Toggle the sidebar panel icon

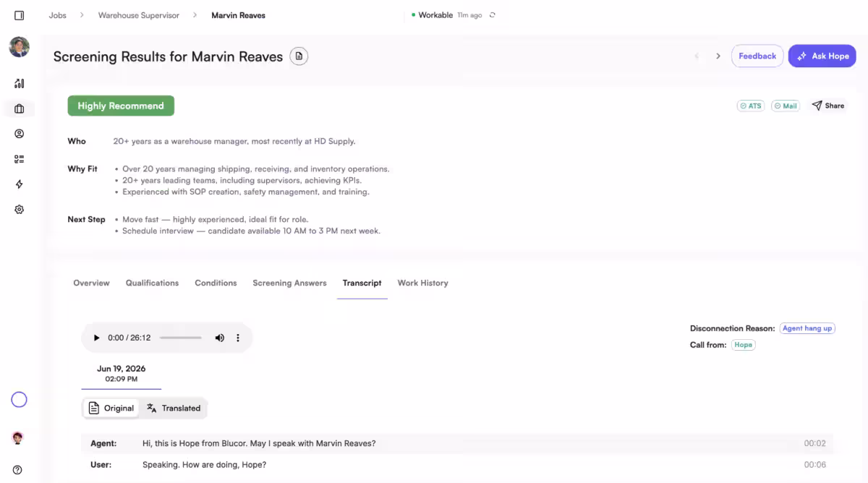point(20,15)
